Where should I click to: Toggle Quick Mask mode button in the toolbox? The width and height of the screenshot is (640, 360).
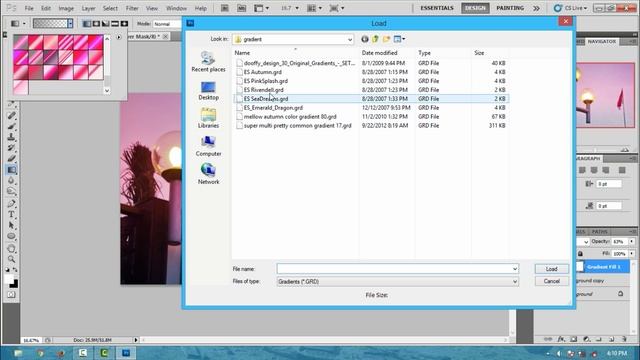point(11,294)
